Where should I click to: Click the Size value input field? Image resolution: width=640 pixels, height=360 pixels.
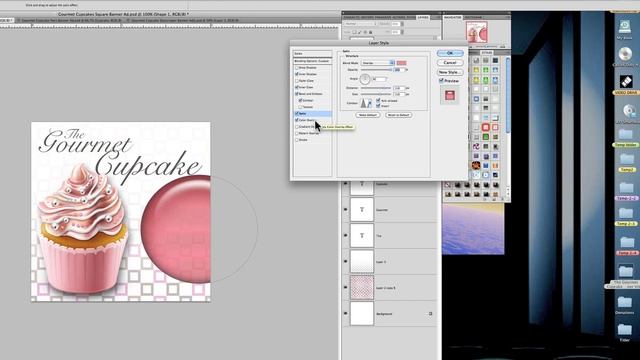click(399, 94)
